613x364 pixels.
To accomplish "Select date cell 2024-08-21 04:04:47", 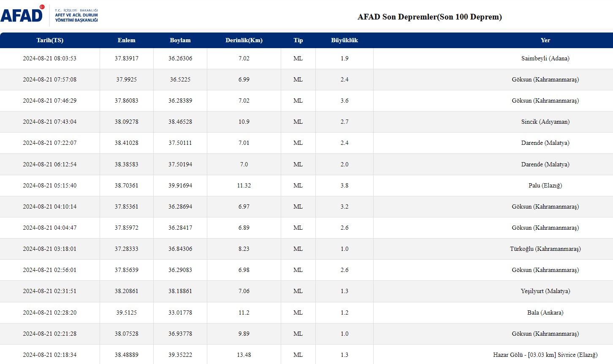I will coord(50,228).
